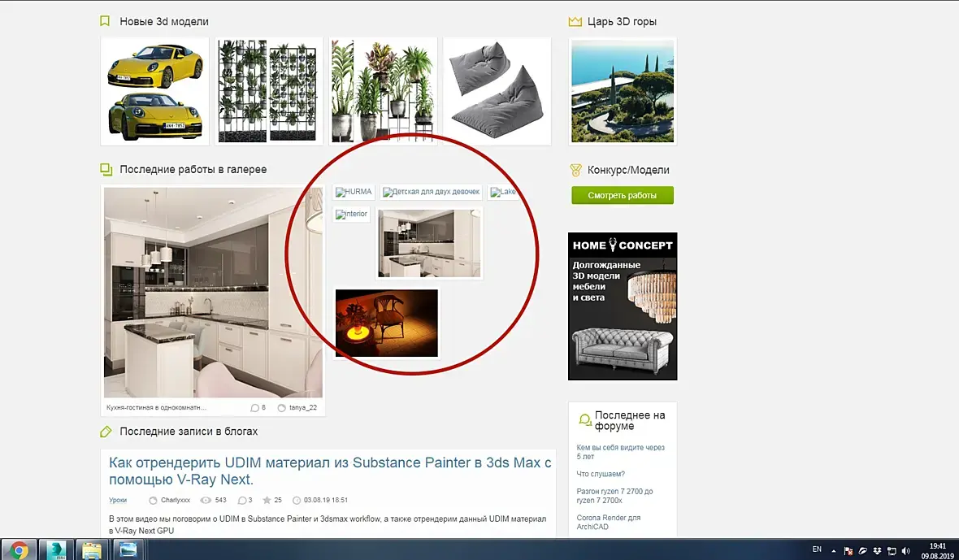Open Кухня-гостиная в однокомнатн... caption link
Viewport: 959px width, 560px height.
point(157,408)
